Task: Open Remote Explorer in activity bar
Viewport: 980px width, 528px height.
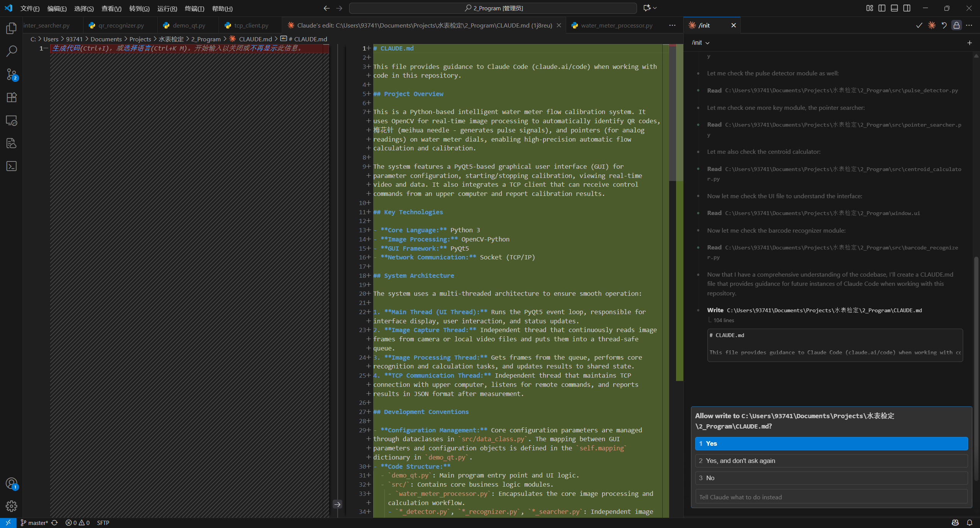Action: [x=11, y=121]
